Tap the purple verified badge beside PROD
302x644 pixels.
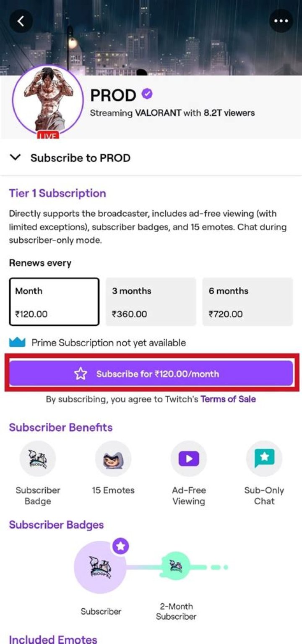pos(147,94)
